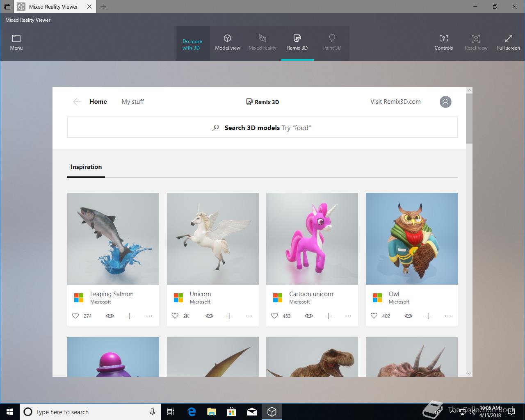Open the Home section

98,102
